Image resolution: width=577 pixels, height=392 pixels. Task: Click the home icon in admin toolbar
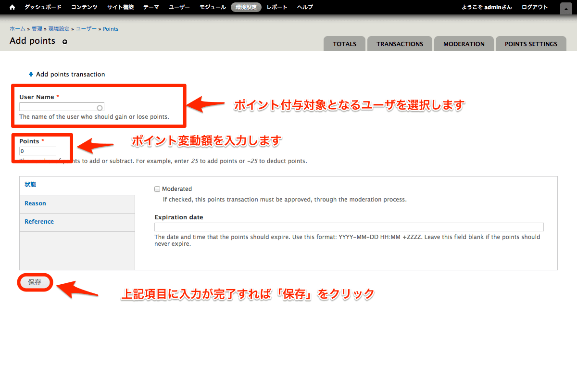tap(13, 7)
